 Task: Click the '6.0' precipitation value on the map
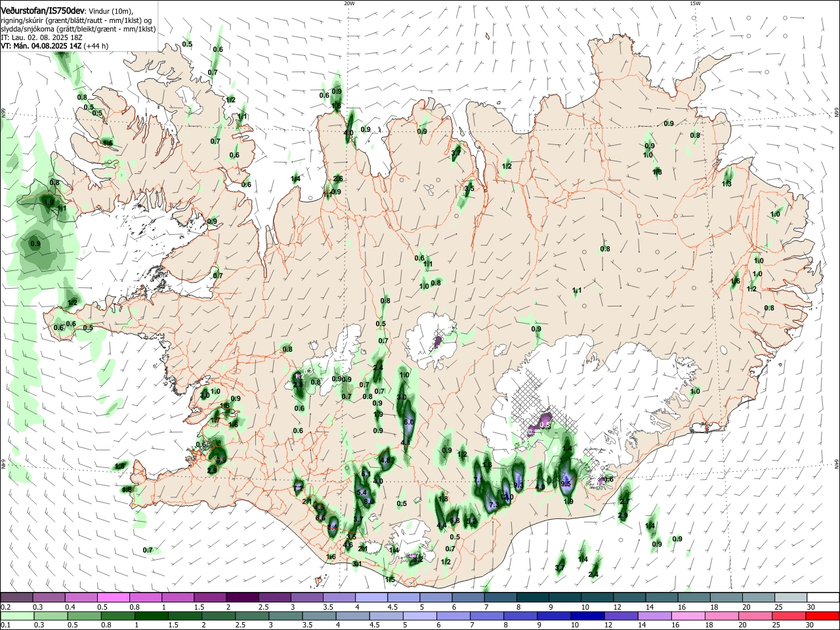click(x=408, y=422)
